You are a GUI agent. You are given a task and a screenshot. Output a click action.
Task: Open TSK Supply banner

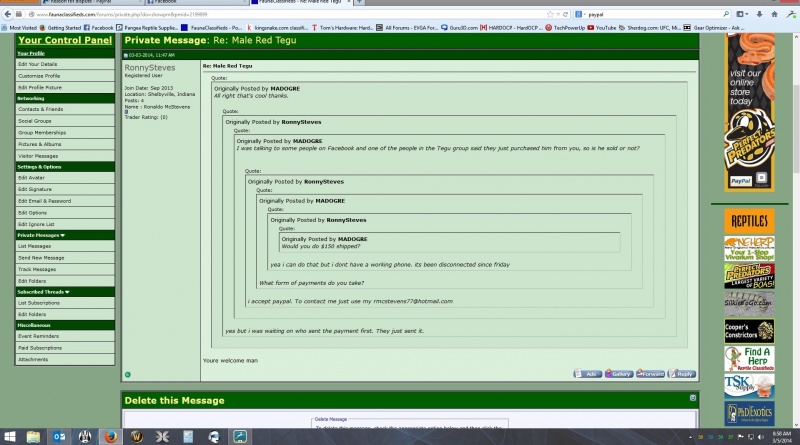(749, 386)
